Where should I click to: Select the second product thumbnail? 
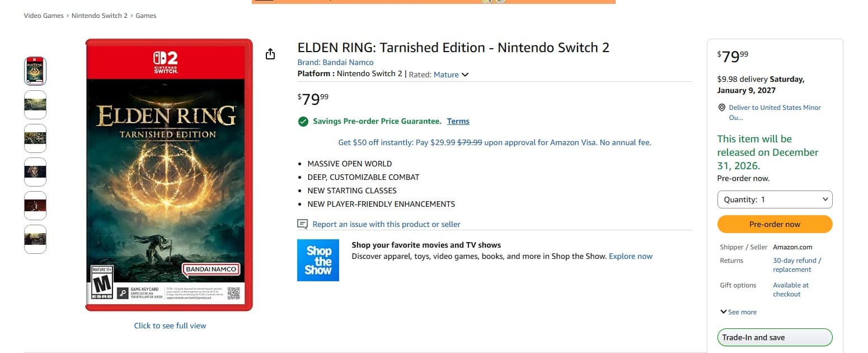tap(35, 105)
